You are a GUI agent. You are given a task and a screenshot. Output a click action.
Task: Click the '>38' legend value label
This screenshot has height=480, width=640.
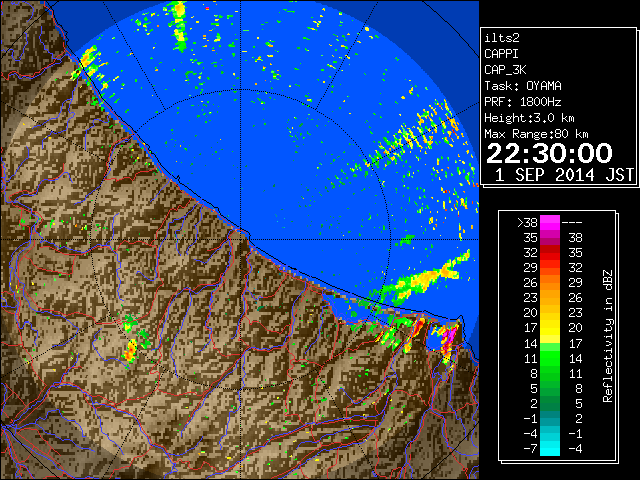pos(527,223)
